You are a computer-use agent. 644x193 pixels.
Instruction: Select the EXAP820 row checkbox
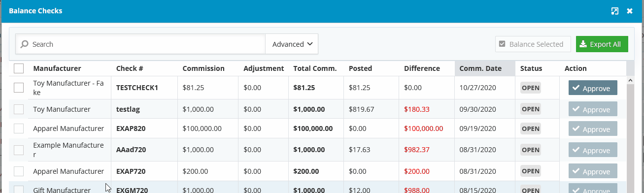point(19,129)
